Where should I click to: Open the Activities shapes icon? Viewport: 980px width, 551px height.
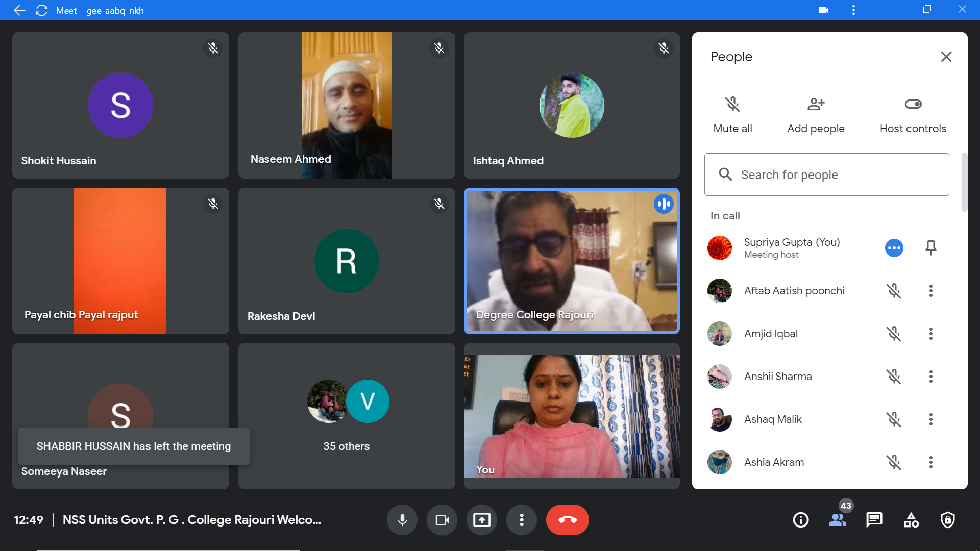[x=911, y=520]
